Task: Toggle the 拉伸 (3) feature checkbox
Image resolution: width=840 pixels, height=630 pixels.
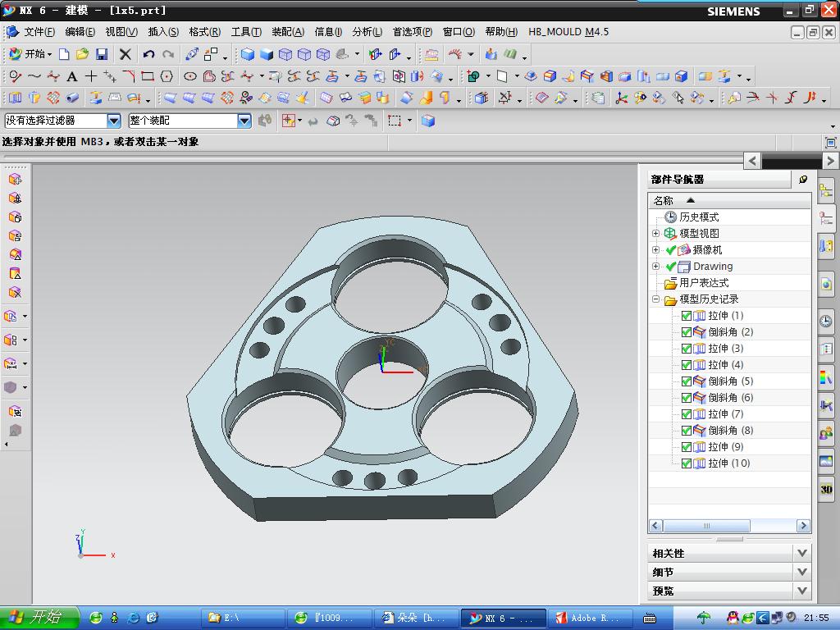Action: click(x=687, y=348)
